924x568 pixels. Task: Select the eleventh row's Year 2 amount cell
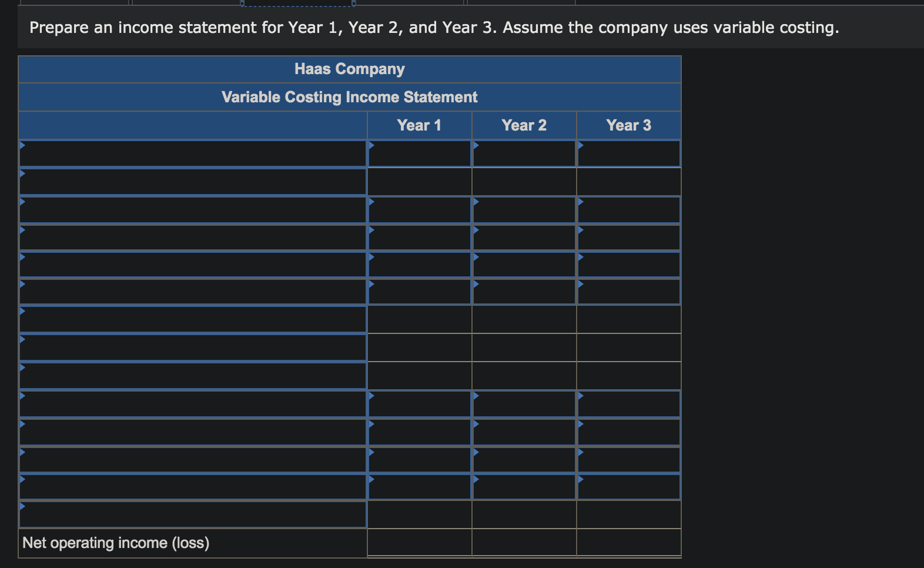click(x=524, y=432)
